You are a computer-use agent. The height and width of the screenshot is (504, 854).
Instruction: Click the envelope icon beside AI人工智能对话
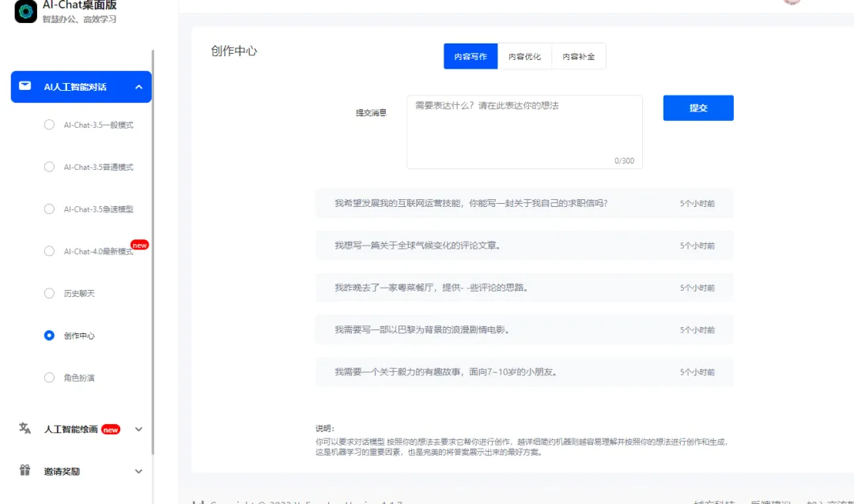[x=25, y=86]
